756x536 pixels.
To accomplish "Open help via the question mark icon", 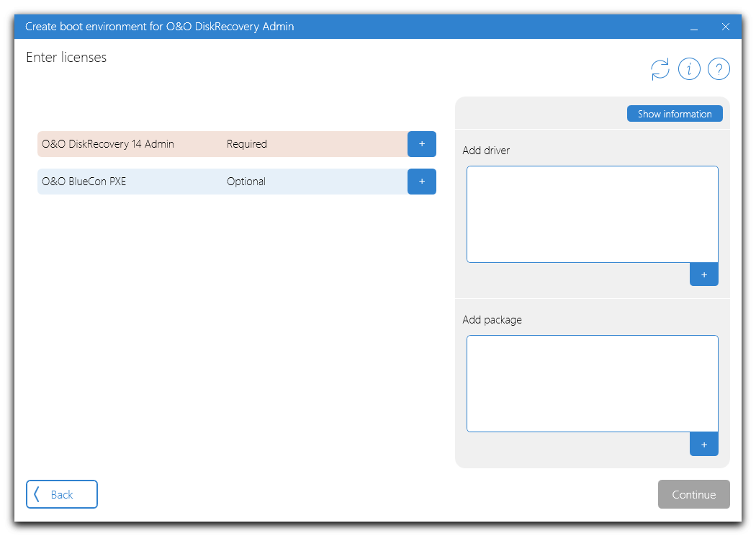I will click(x=719, y=69).
